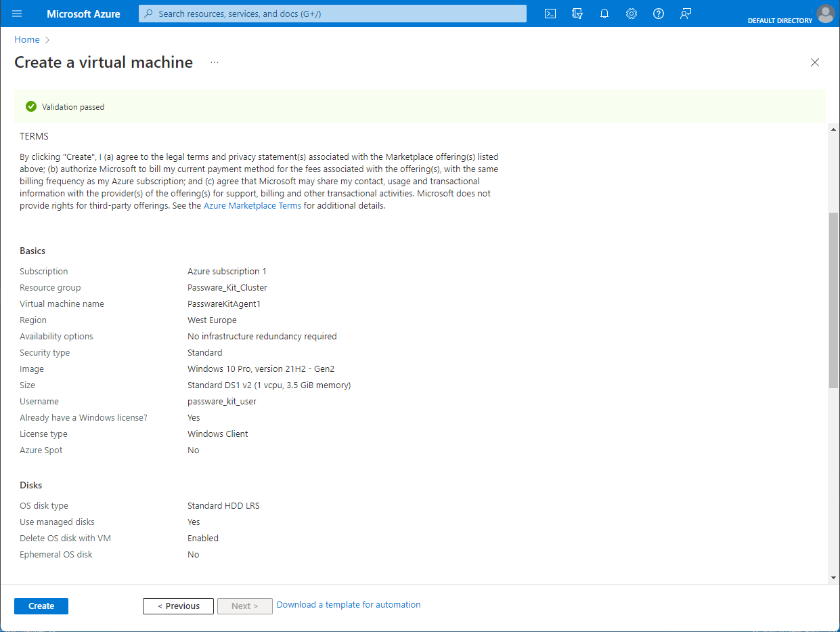The width and height of the screenshot is (840, 632).
Task: Click the Windows license value Yes
Action: coord(194,418)
